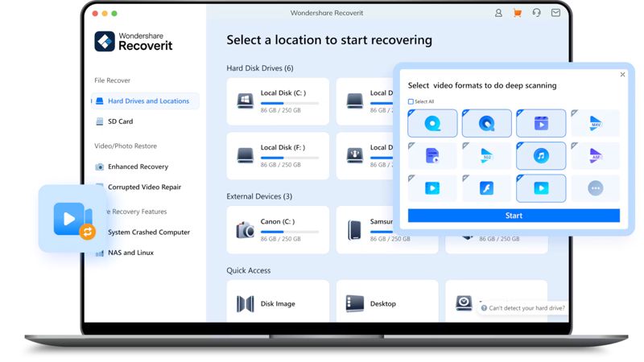
Task: Click the Canon camera icon
Action: (246, 230)
